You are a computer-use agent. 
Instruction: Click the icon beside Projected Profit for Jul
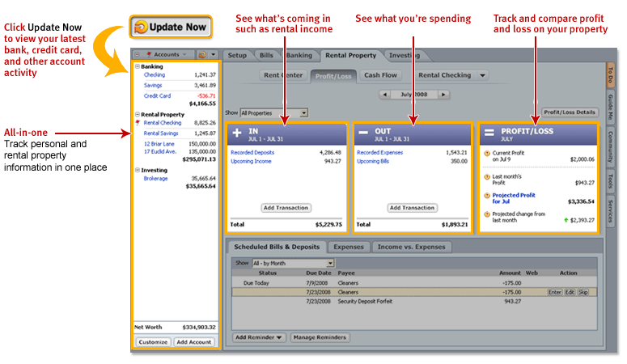487,195
